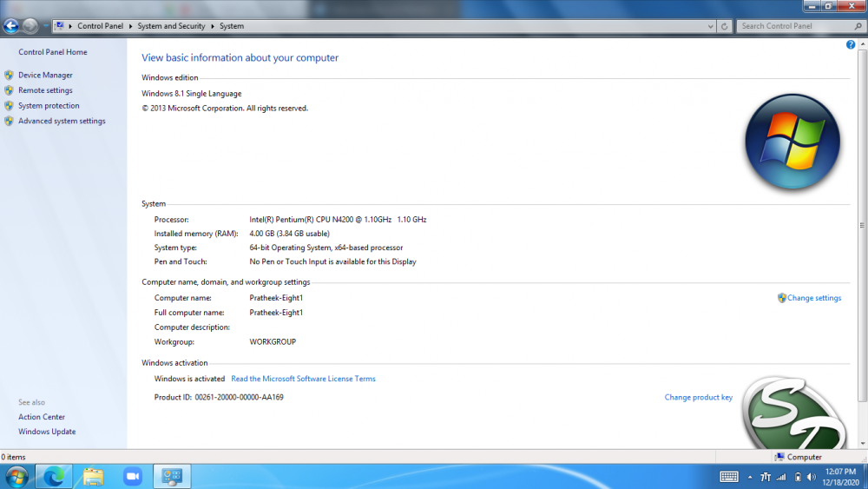Click the Search Control Panel field
Viewport: 868px width, 489px height.
point(790,26)
